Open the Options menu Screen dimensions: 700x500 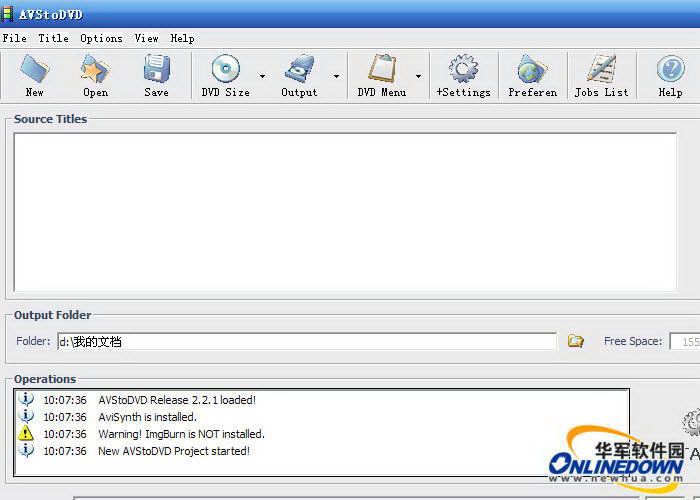tap(101, 38)
